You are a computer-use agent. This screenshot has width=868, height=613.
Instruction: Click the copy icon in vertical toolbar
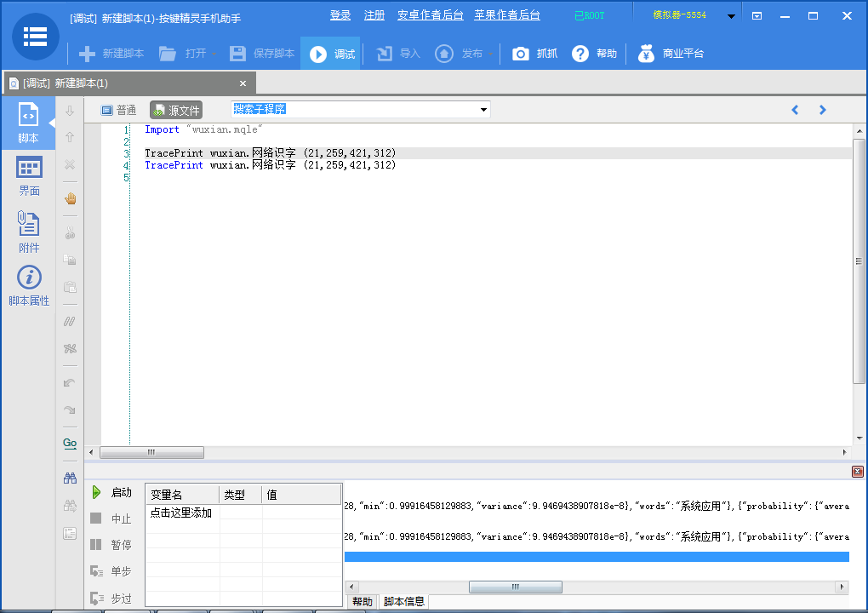coord(70,260)
